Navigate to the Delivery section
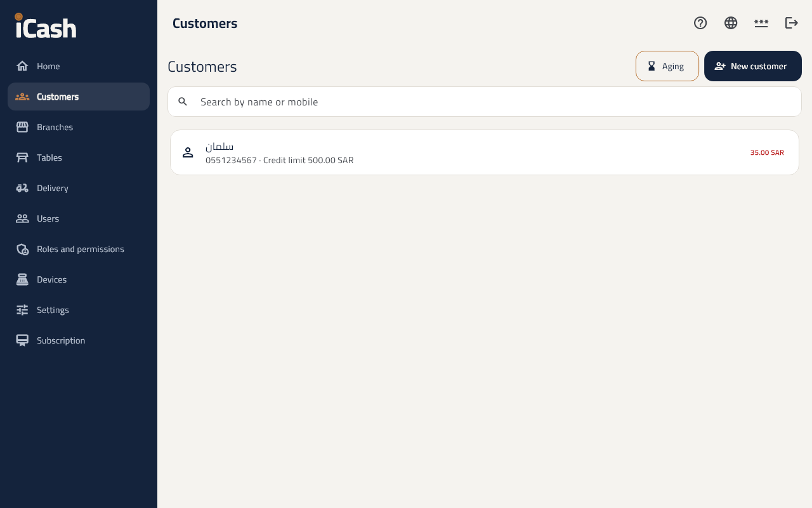The width and height of the screenshot is (812, 508). click(x=79, y=188)
